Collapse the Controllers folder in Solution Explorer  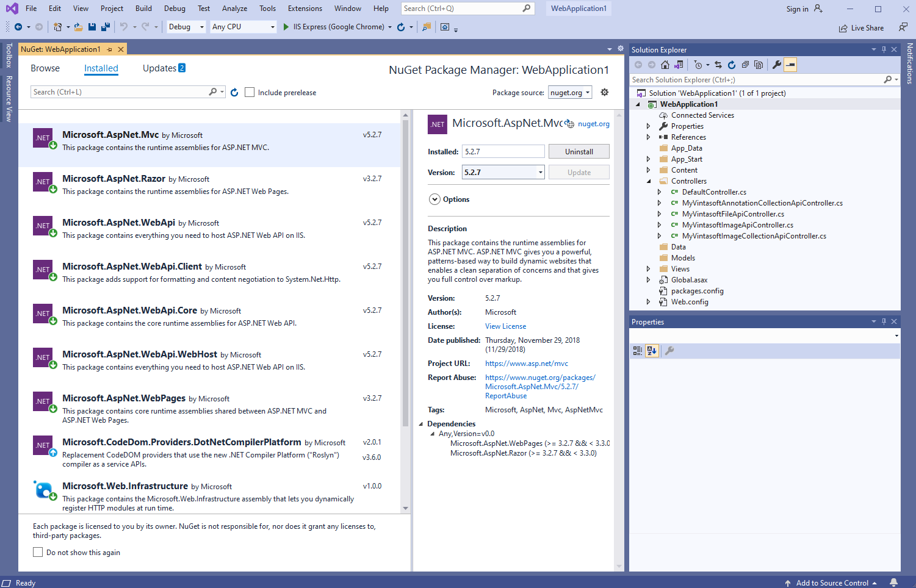[649, 181]
